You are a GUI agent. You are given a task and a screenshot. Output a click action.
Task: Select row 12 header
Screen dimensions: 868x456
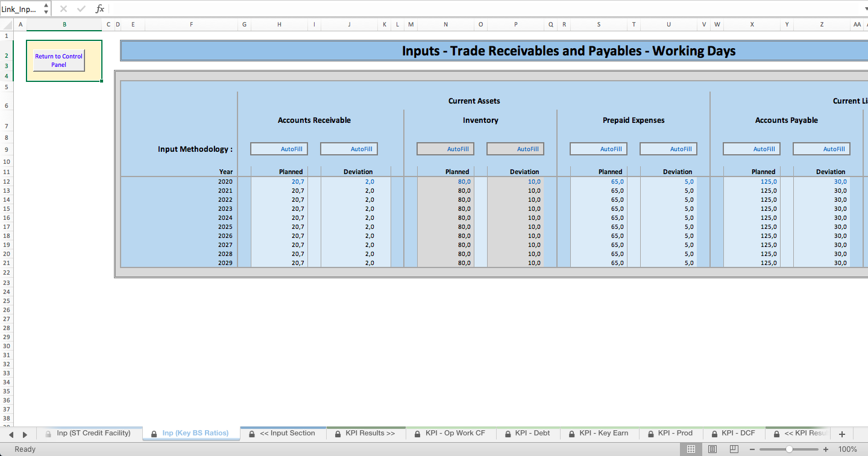pyautogui.click(x=7, y=181)
